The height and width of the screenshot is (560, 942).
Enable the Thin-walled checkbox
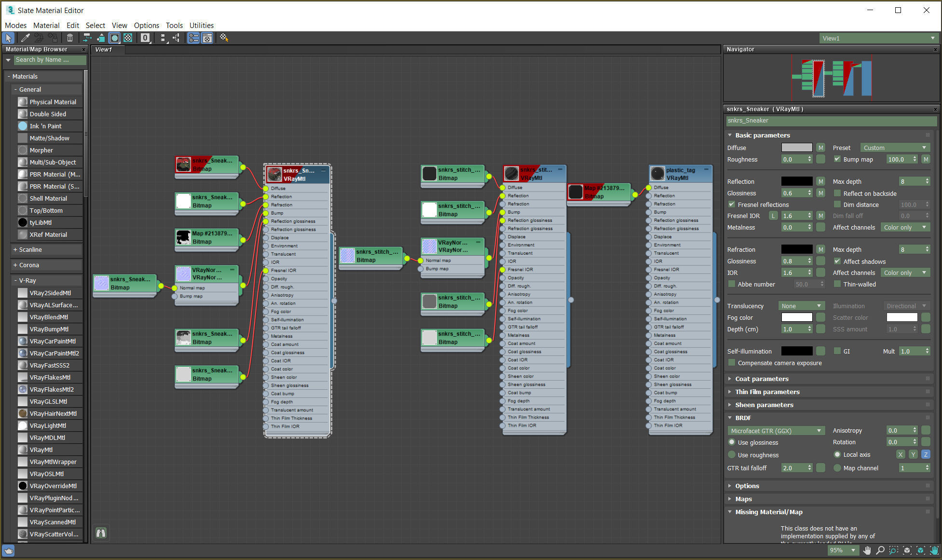point(837,284)
